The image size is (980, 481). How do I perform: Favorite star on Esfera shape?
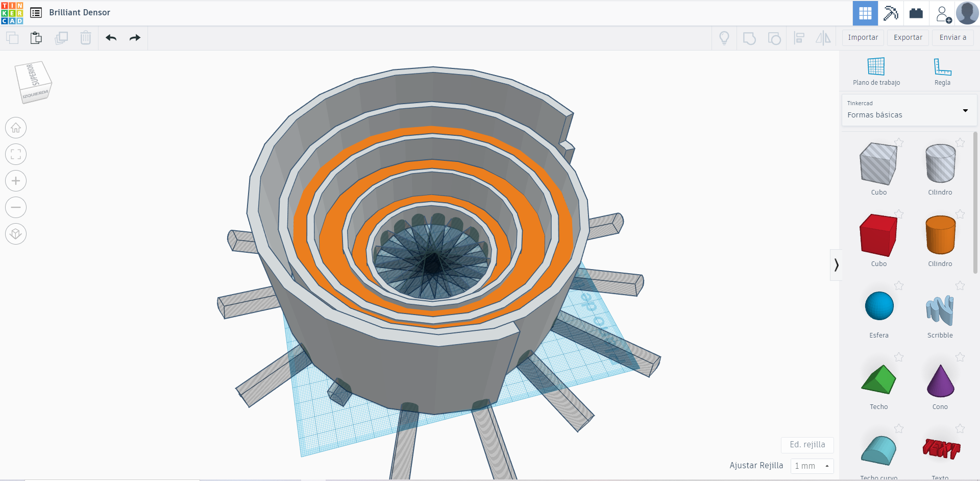899,285
